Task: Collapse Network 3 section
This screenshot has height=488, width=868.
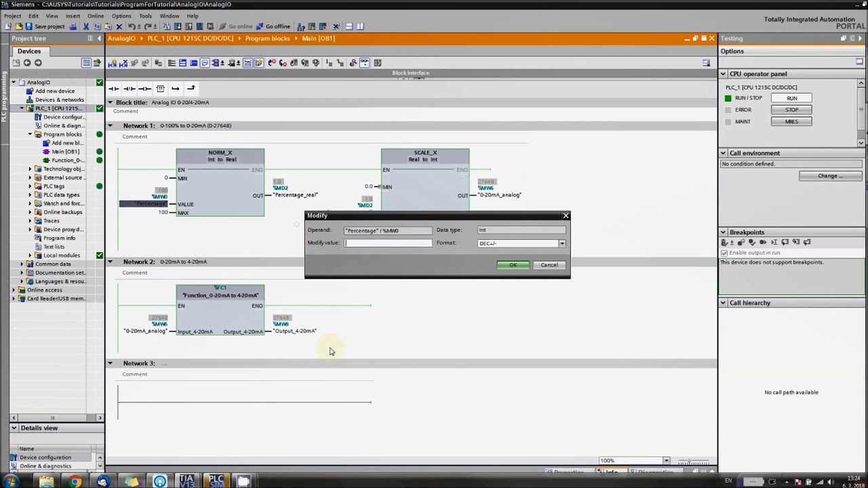Action: 110,363
